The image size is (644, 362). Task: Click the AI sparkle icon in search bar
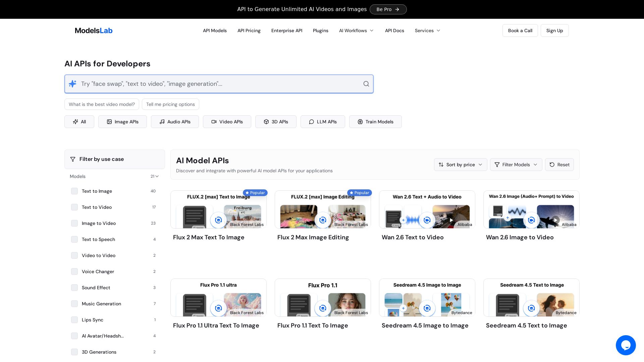[x=72, y=84]
